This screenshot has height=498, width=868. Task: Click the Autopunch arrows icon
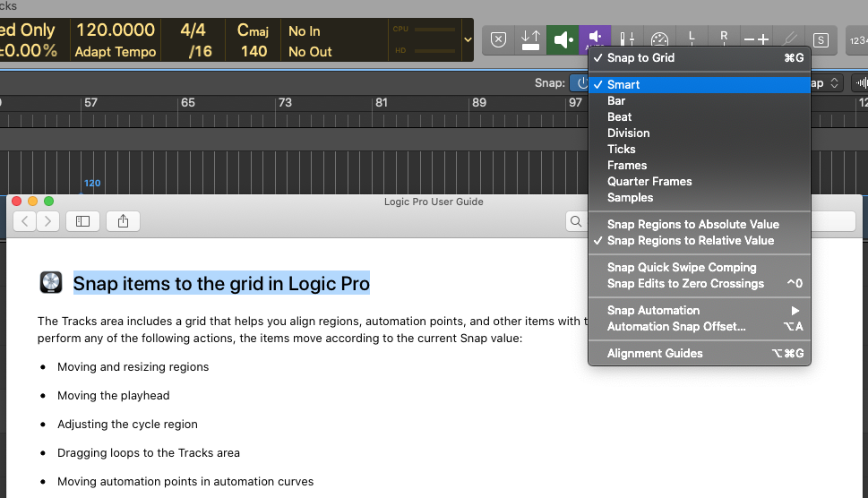[x=530, y=39]
